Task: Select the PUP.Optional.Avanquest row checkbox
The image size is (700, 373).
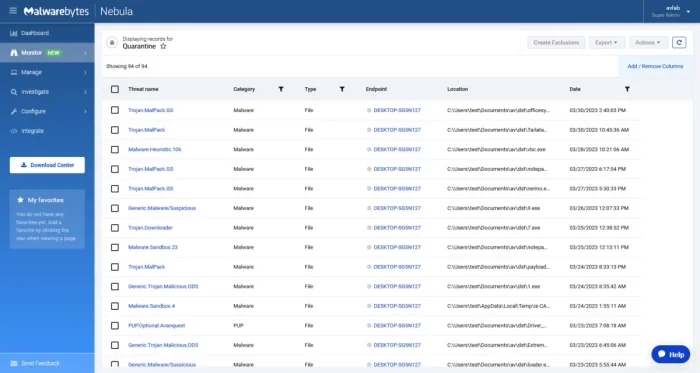Action: (x=115, y=326)
